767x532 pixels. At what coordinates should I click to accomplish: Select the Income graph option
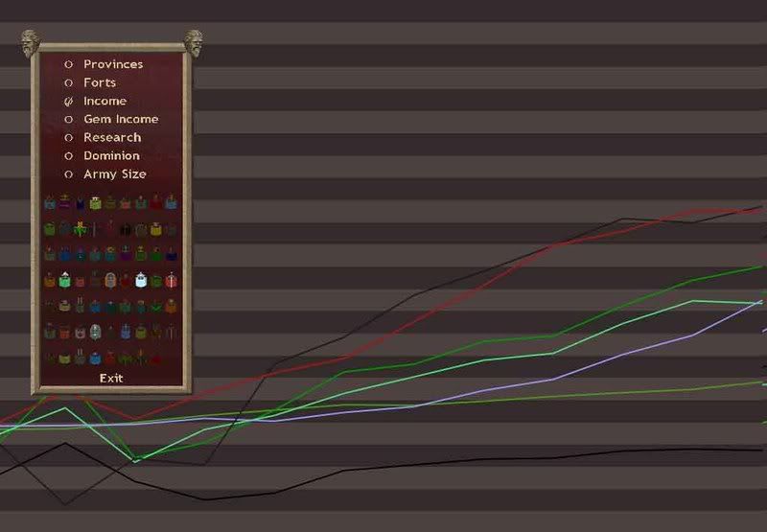[x=96, y=101]
